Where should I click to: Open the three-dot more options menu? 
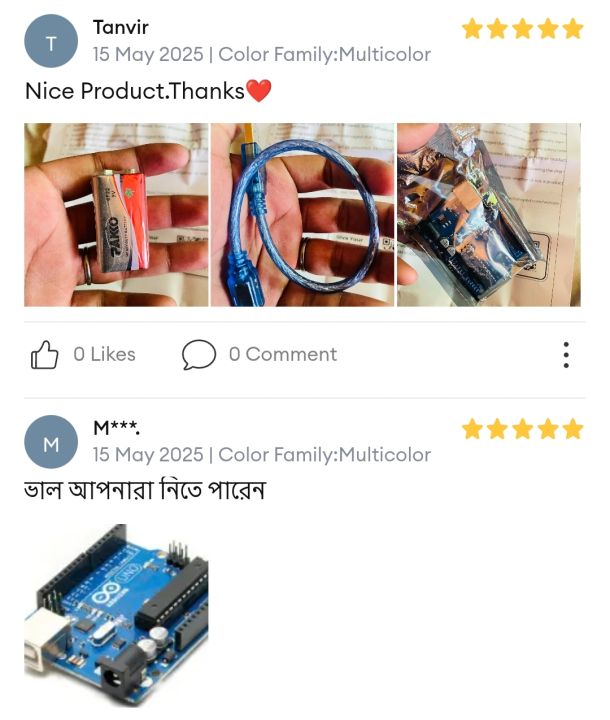(566, 354)
